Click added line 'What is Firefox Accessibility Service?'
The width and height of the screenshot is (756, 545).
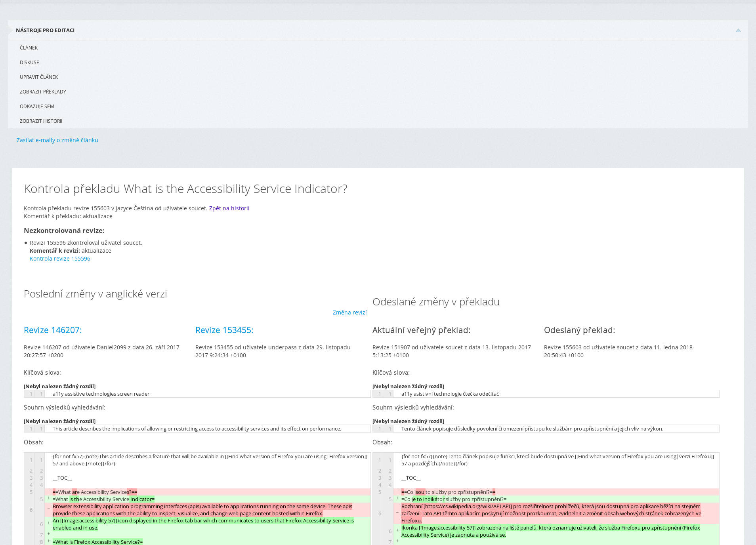click(97, 542)
